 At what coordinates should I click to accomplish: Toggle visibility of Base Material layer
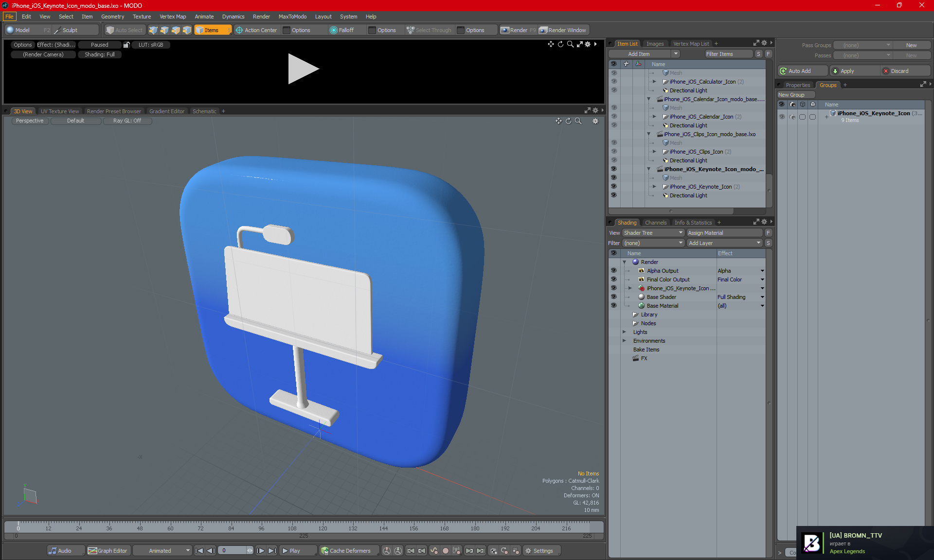point(614,306)
